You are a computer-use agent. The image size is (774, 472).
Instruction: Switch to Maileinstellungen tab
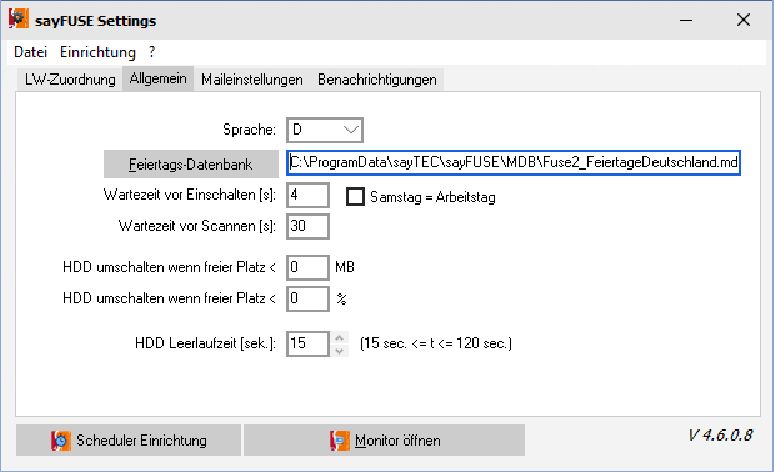pos(252,80)
